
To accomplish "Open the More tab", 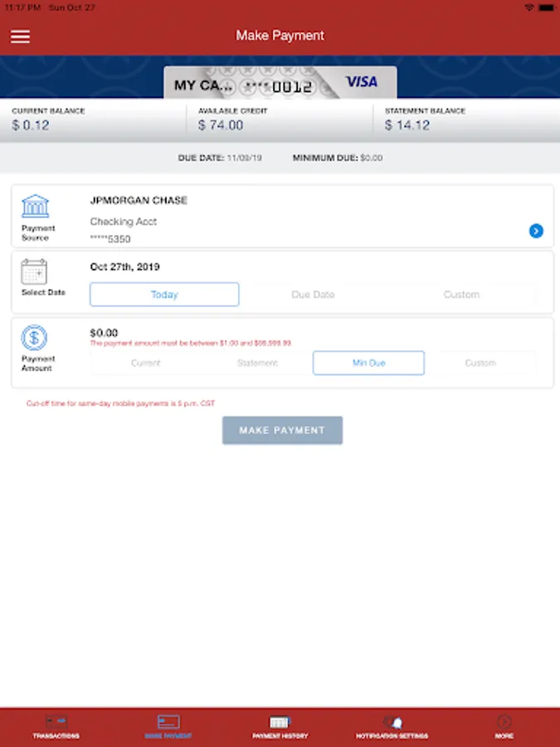I will pyautogui.click(x=504, y=726).
